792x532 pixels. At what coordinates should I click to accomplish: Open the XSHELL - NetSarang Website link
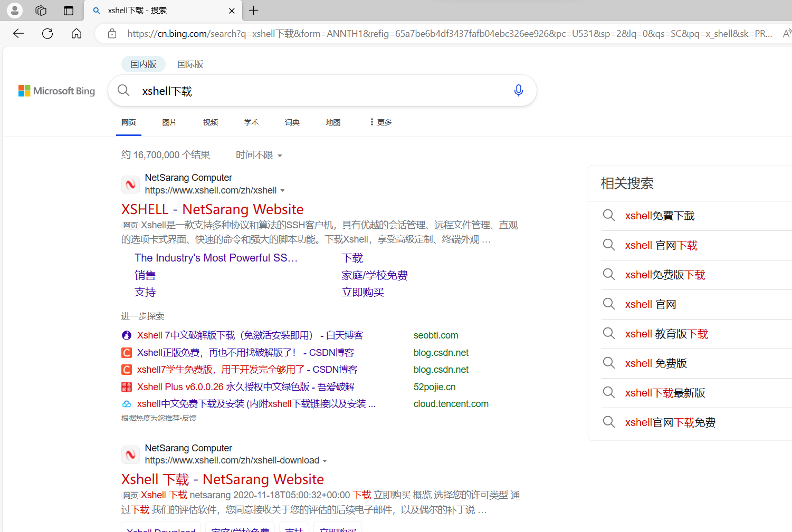212,209
